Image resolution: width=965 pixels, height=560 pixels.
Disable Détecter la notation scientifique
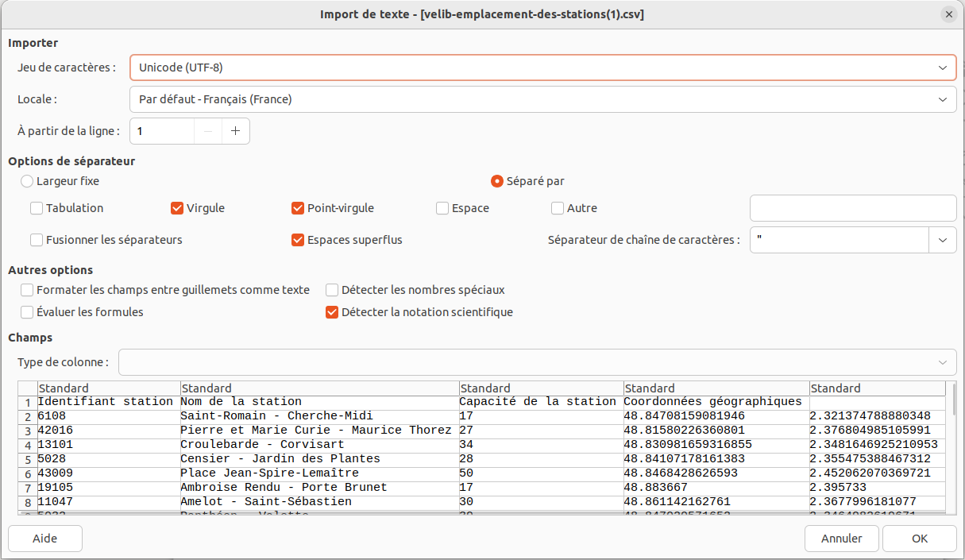[x=331, y=311]
